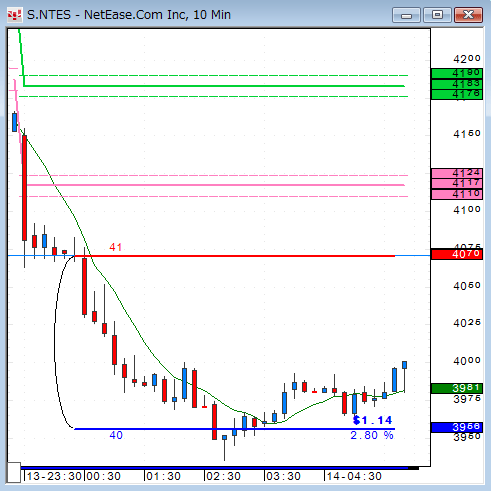Click the green 4190 price label
The width and height of the screenshot is (491, 491).
[x=457, y=73]
